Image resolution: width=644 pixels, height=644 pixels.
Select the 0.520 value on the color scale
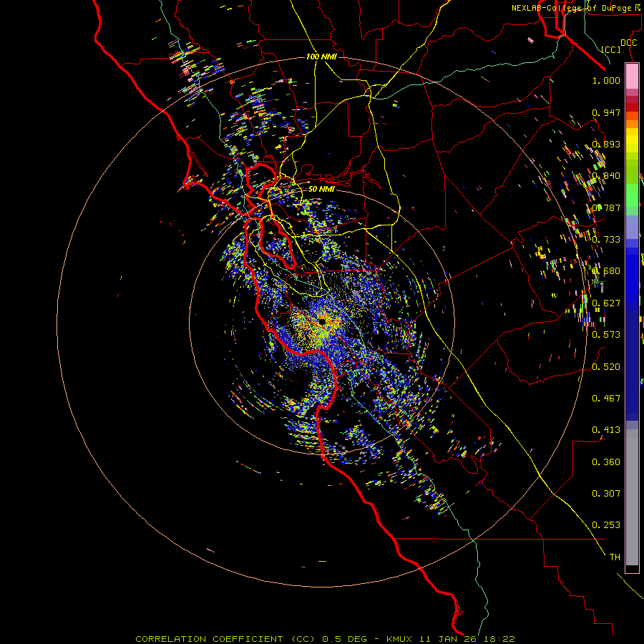606,367
